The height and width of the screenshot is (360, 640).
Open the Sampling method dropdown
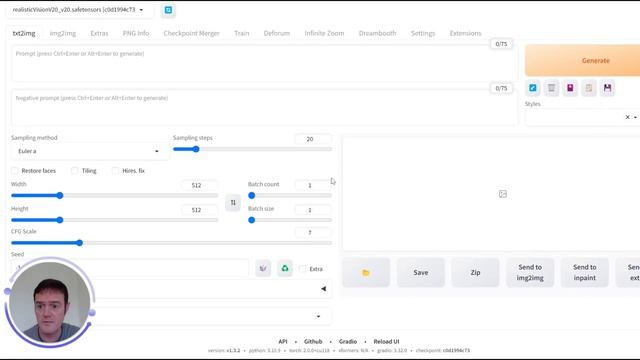tap(89, 151)
